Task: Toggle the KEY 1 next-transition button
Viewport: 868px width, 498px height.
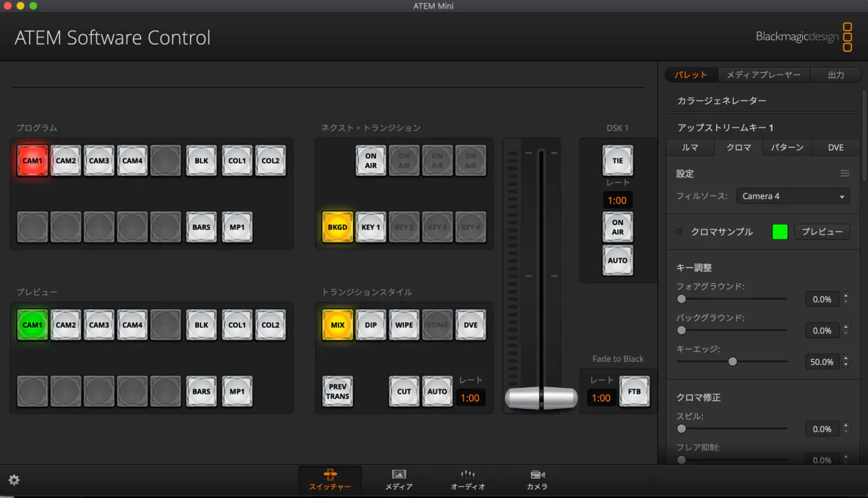Action: [x=370, y=227]
